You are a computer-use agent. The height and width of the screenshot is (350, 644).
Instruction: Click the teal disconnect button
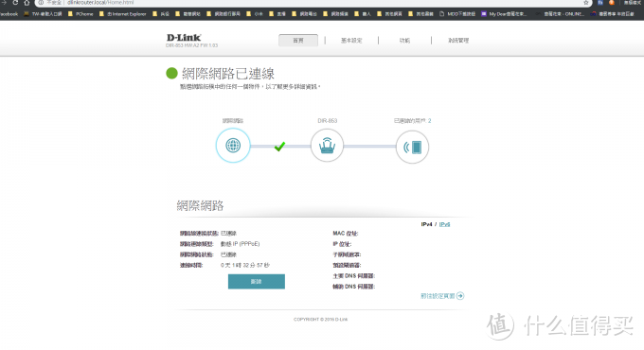tap(257, 282)
